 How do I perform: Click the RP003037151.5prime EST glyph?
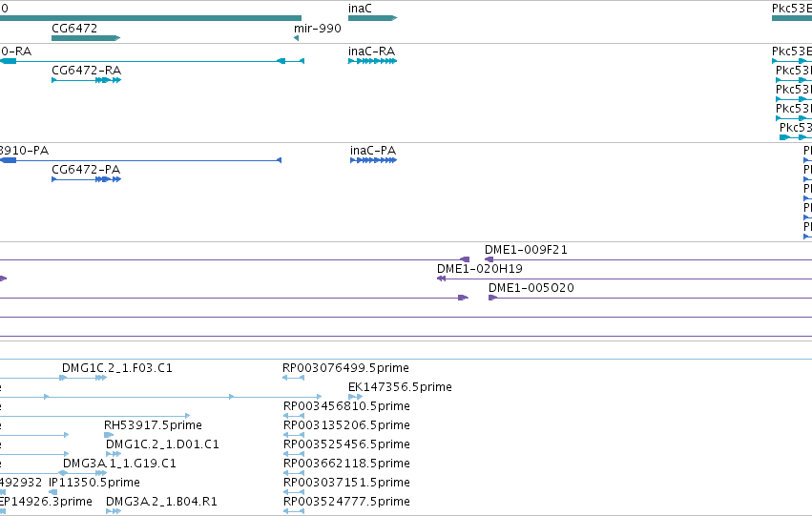tap(294, 493)
